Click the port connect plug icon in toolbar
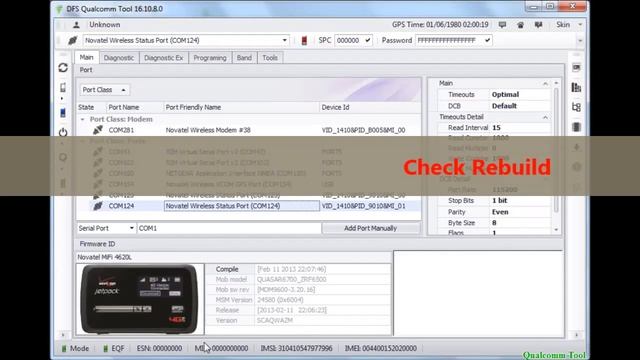The width and height of the screenshot is (640, 360). tap(73, 40)
